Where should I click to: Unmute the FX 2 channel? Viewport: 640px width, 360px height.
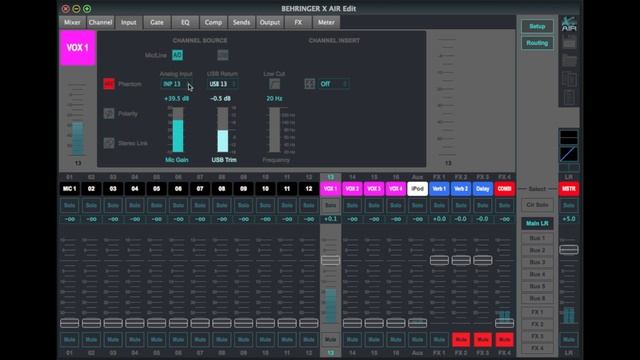tap(461, 340)
